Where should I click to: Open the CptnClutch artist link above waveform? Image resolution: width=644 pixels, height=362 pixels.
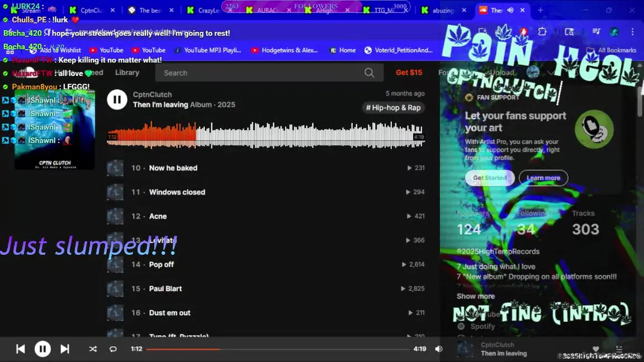[152, 95]
